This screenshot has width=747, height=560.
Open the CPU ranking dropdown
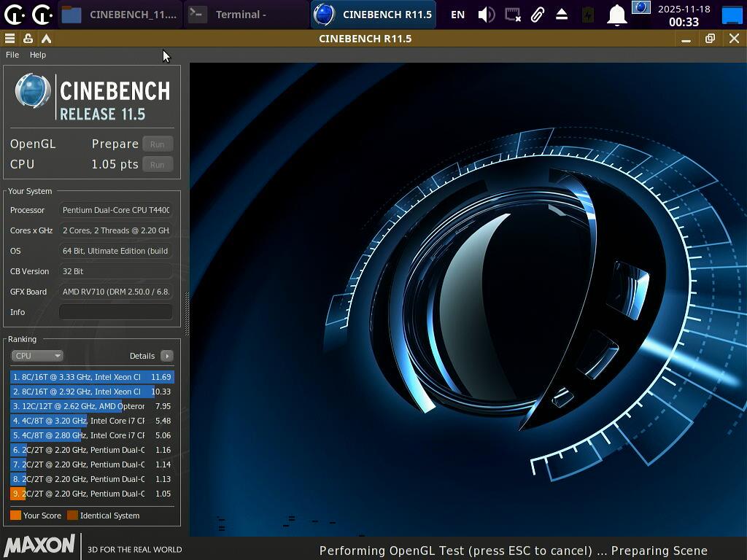pyautogui.click(x=37, y=356)
